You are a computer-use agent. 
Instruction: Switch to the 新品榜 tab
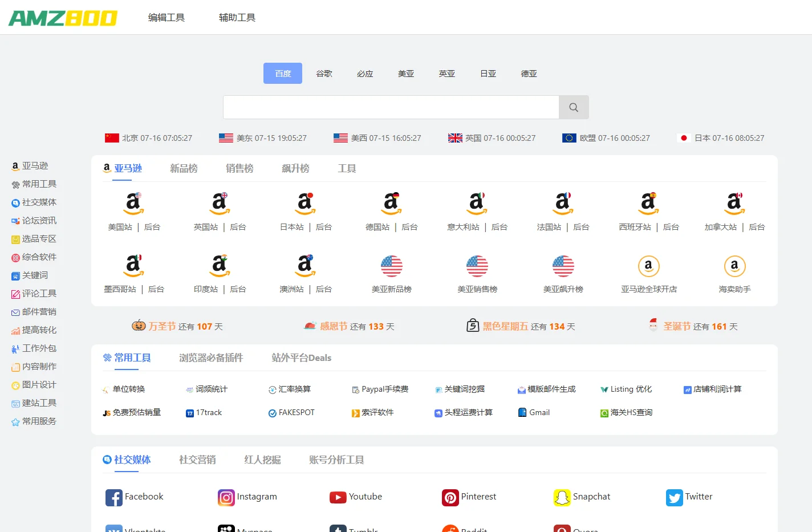click(x=184, y=169)
